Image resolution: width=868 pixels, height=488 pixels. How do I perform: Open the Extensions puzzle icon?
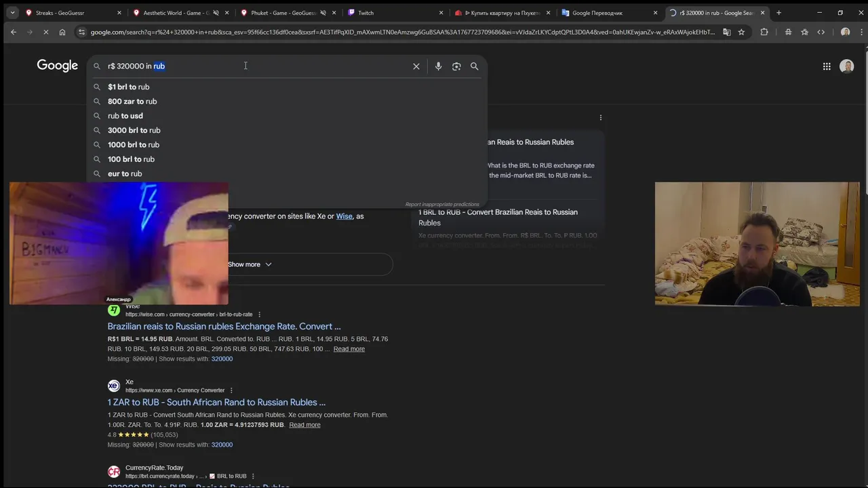coord(764,32)
